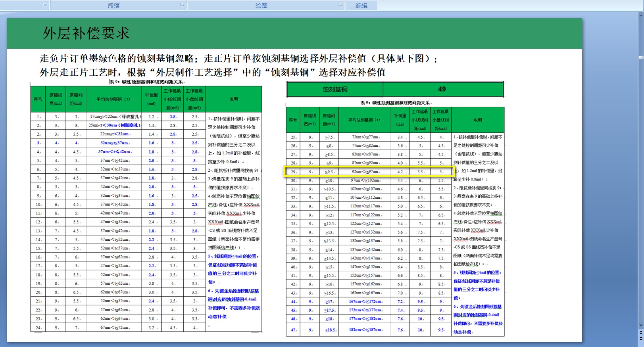Click the right table caption 表9 above rows 25-47
Viewport: 644px width, 347px height.
395,103
